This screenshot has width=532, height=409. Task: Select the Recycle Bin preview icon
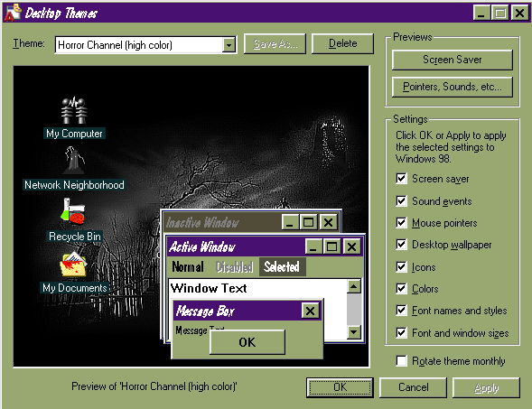73,211
